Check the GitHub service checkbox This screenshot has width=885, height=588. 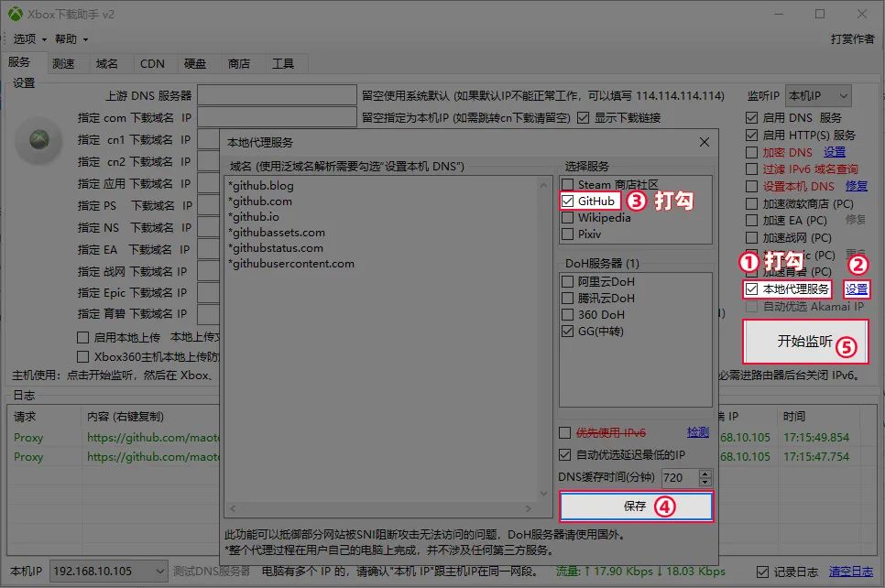(568, 201)
